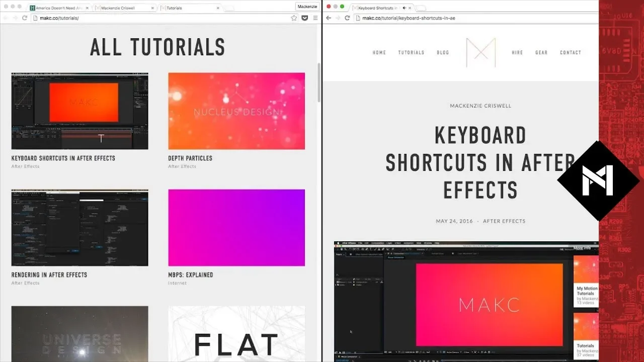Mute audio via the Keyboard Shortcuts tab speaker icon
644x362 pixels.
coord(404,8)
